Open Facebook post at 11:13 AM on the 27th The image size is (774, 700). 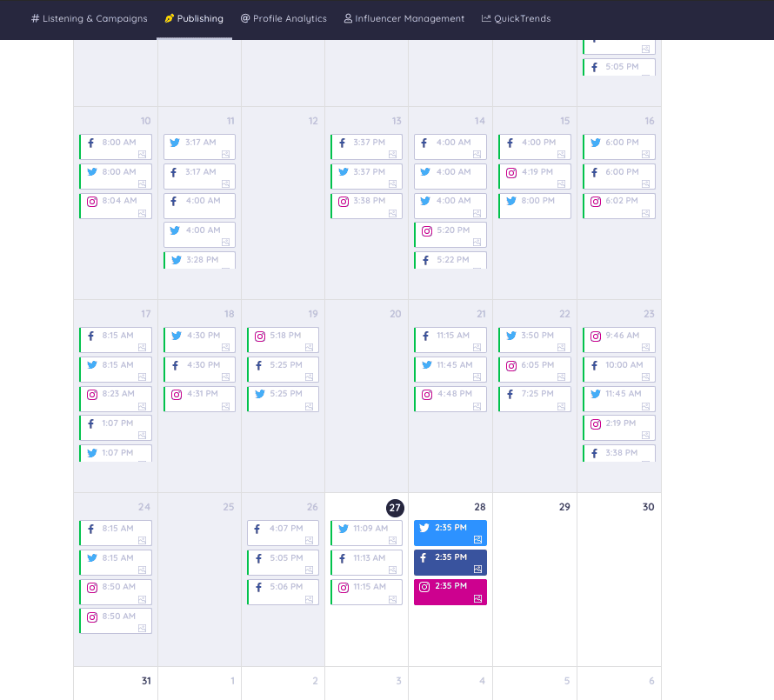click(x=367, y=563)
